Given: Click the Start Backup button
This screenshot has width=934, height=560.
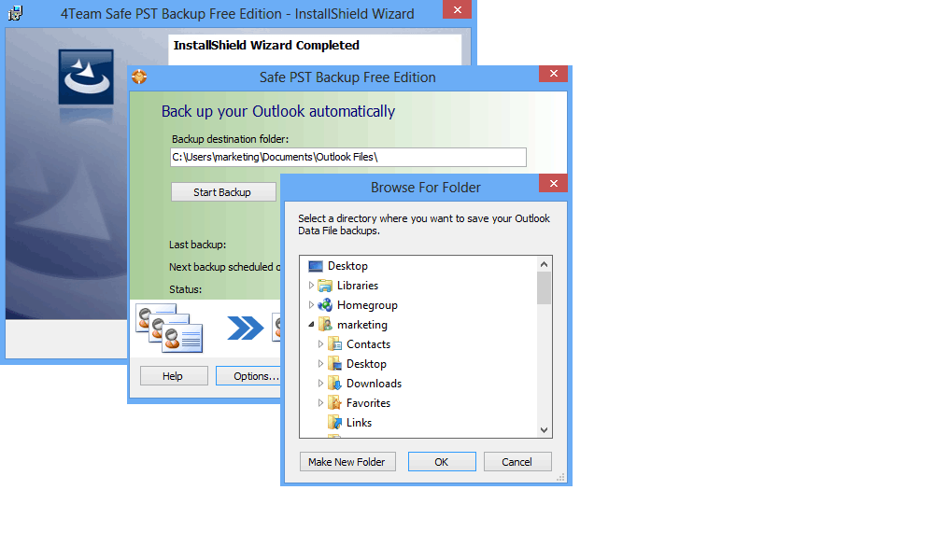Looking at the screenshot, I should coord(223,192).
